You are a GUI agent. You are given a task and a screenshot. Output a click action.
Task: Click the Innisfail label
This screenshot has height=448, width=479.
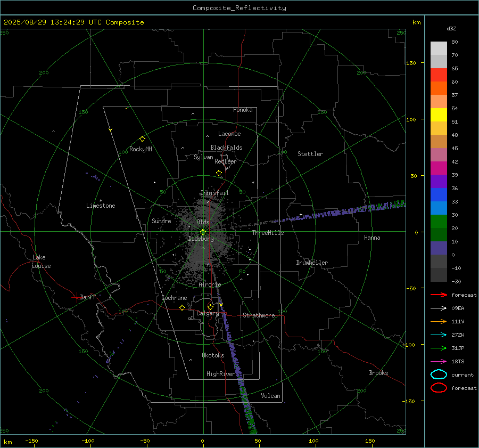214,193
